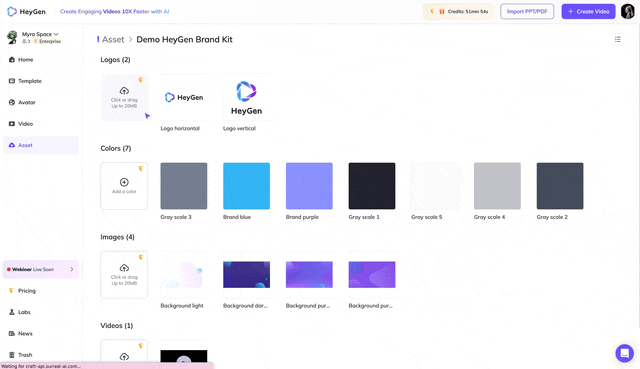Screen dimensions: 640x369
Task: Select the Gray scale 4 swatch
Action: pyautogui.click(x=497, y=186)
